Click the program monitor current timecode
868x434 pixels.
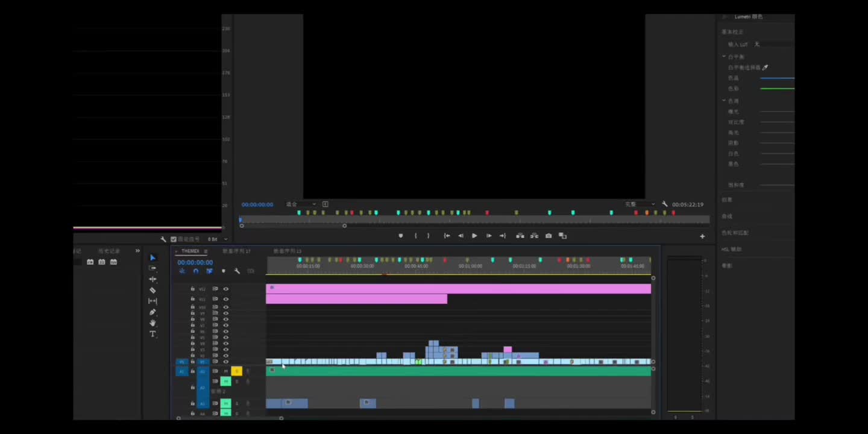(x=257, y=205)
